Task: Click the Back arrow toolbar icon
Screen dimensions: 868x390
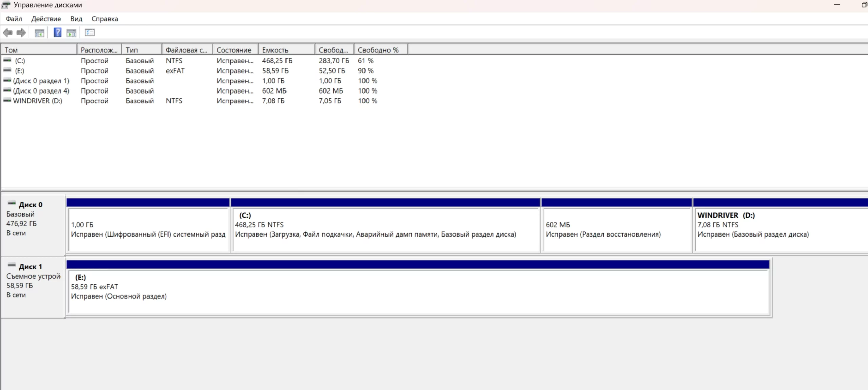Action: [7, 33]
